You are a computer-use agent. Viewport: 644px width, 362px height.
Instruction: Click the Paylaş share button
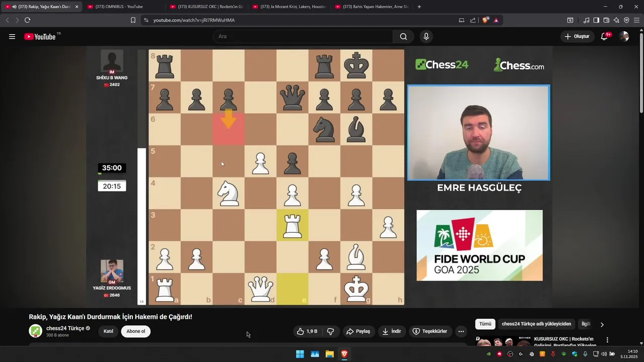(x=358, y=331)
